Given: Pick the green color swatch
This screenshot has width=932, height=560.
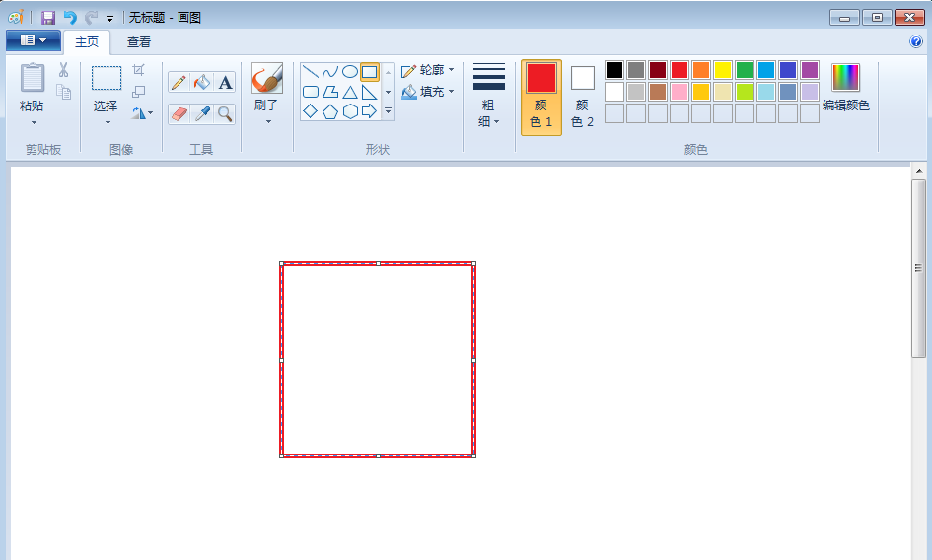Looking at the screenshot, I should [x=745, y=70].
